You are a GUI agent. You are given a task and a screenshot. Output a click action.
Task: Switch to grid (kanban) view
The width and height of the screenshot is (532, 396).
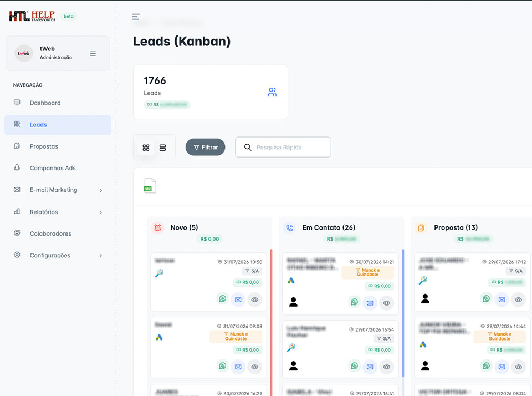(146, 148)
